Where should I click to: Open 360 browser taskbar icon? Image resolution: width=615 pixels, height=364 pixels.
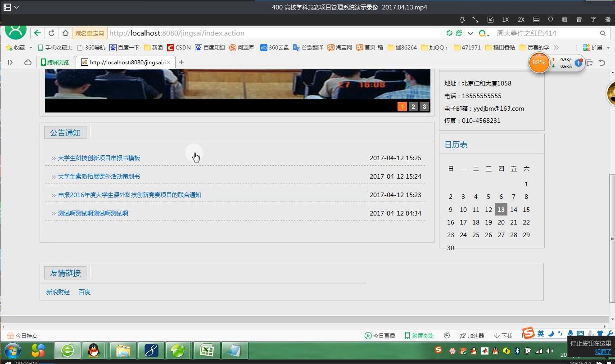pos(68,351)
